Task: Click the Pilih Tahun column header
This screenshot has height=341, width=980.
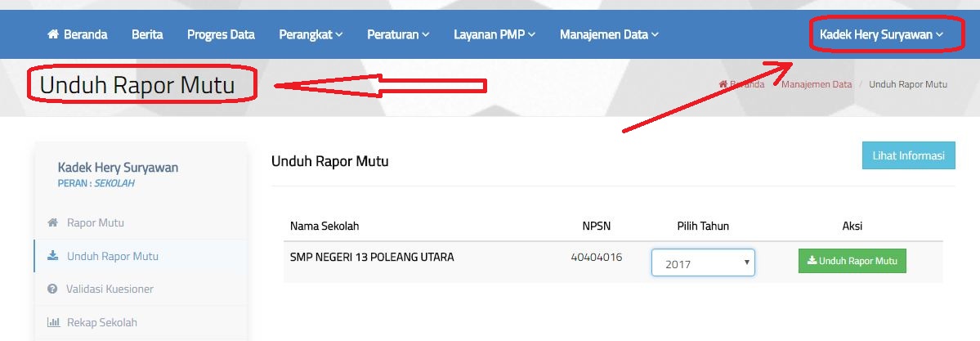Action: coord(702,226)
